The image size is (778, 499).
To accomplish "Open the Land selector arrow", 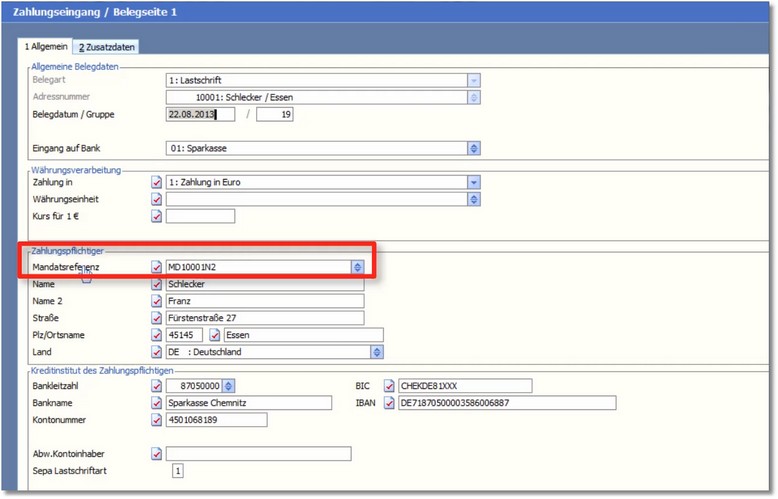I will [377, 352].
